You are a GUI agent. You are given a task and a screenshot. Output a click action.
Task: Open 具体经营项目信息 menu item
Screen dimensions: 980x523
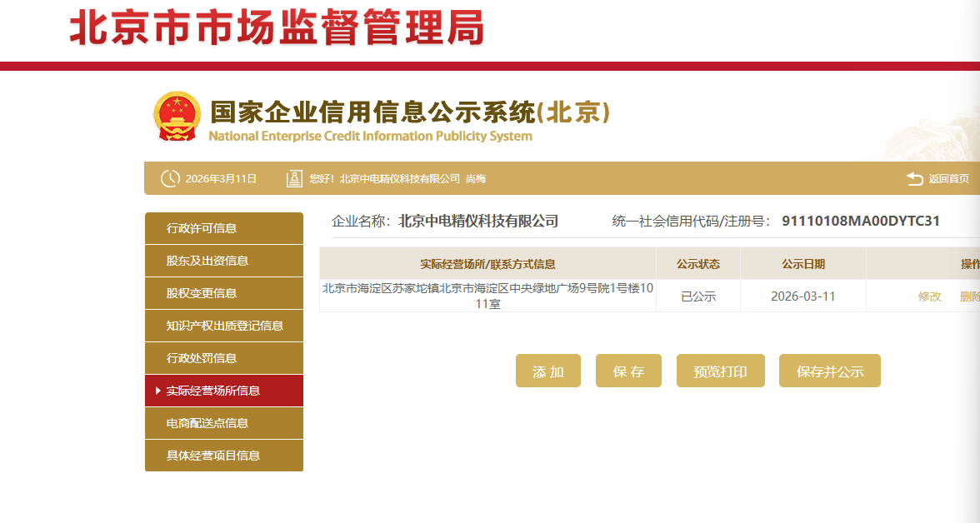[x=223, y=456]
